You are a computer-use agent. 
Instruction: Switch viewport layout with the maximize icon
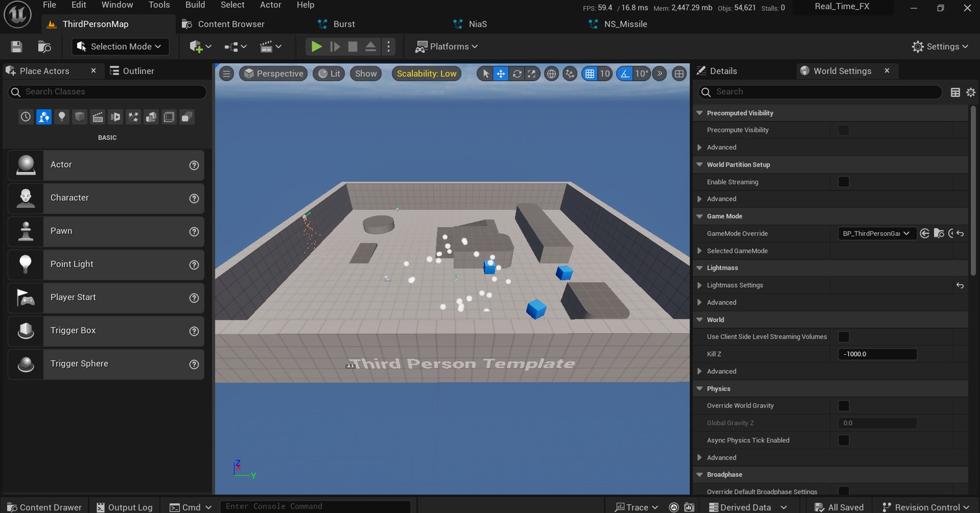(679, 73)
